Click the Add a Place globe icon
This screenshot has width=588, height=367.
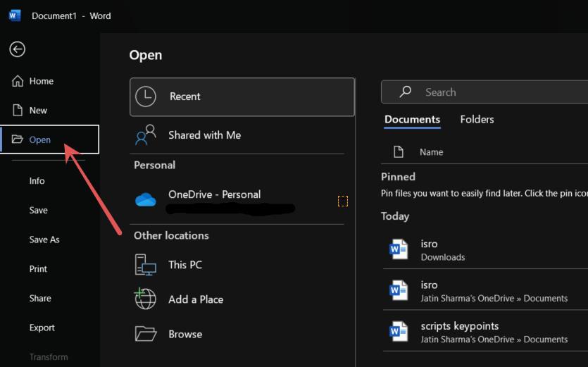(x=146, y=299)
